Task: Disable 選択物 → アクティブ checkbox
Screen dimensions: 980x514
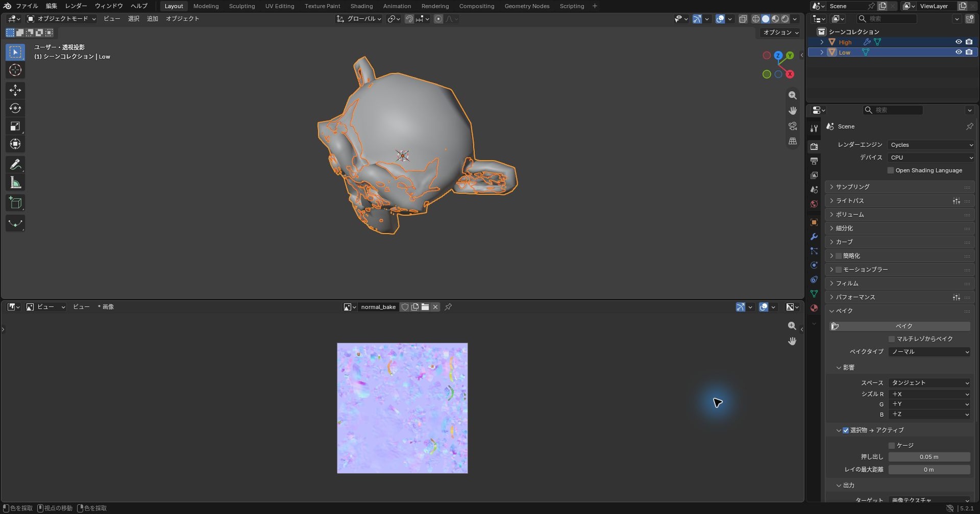Action: point(846,430)
